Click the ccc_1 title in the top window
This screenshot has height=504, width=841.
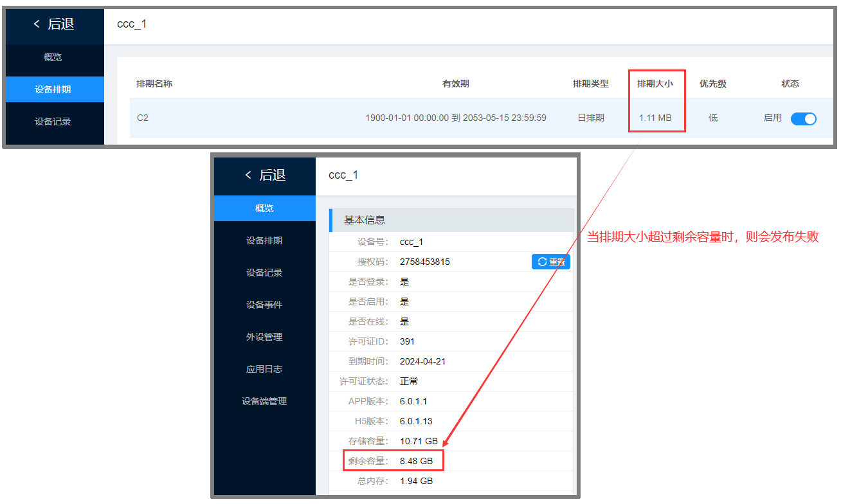132,24
